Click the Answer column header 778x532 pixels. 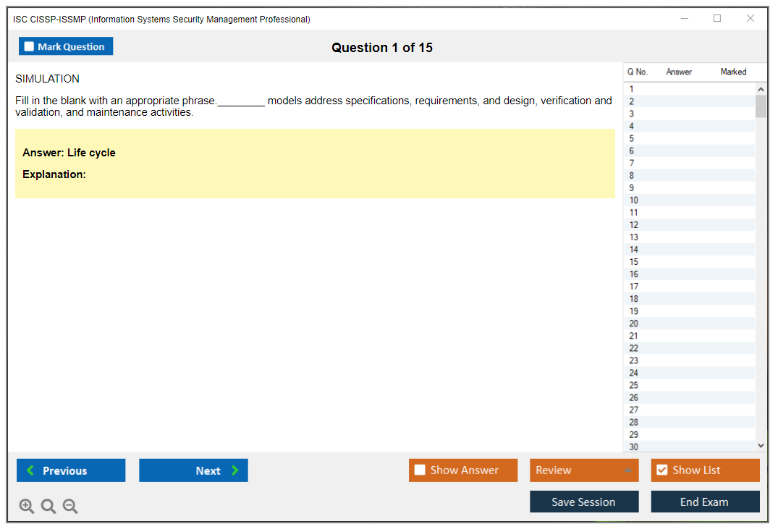pyautogui.click(x=679, y=72)
